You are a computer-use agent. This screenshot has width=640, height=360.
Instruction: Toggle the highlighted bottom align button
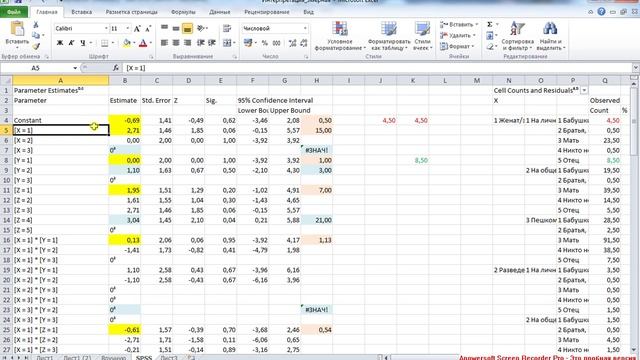coord(187,28)
